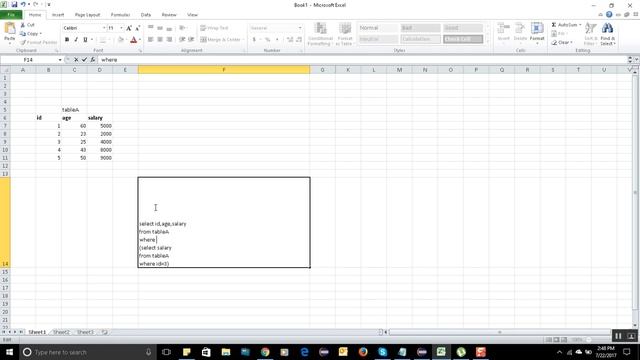Select the Sheet2 worksheet tab
Viewport: 640px width, 360px height.
(x=61, y=332)
